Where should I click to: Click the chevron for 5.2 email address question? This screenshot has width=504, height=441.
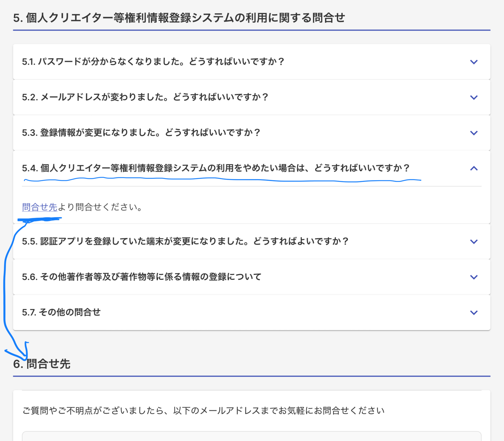pyautogui.click(x=474, y=97)
